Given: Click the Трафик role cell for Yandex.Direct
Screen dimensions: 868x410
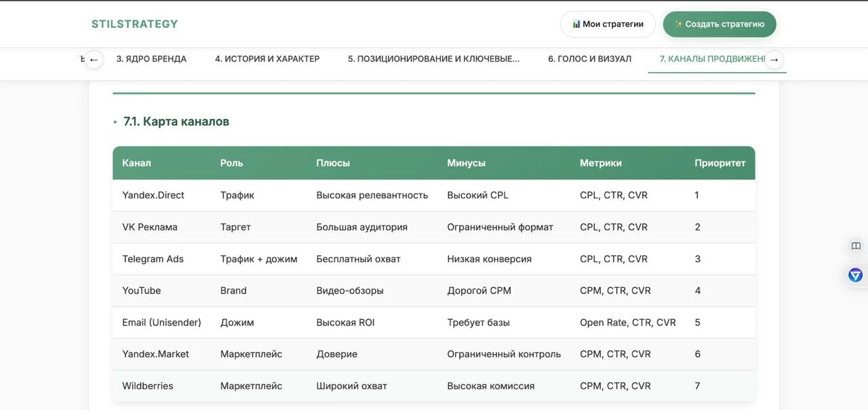Looking at the screenshot, I should point(237,195).
